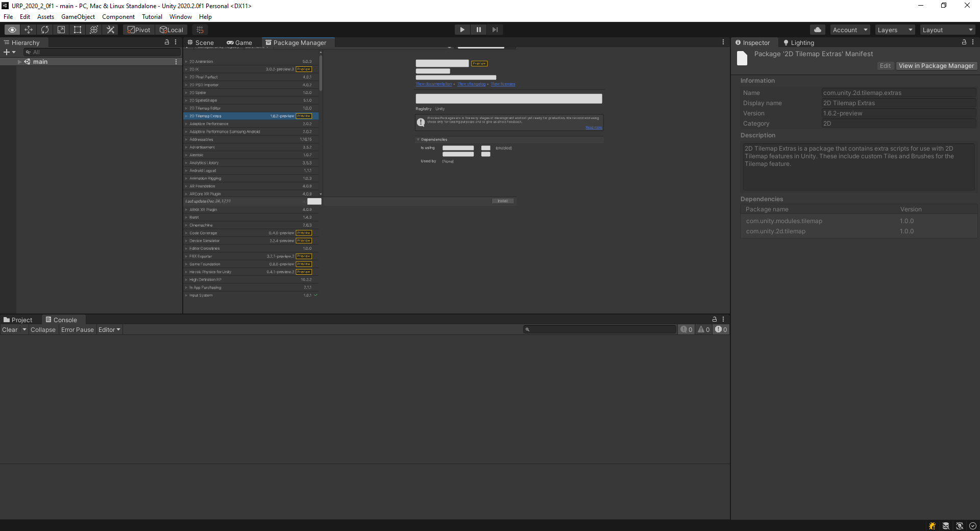The image size is (980, 531).
Task: Click the Clear button in Console
Action: click(x=10, y=330)
